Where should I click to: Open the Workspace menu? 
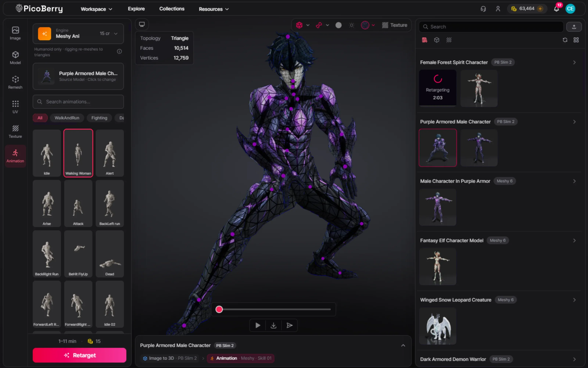pos(96,9)
